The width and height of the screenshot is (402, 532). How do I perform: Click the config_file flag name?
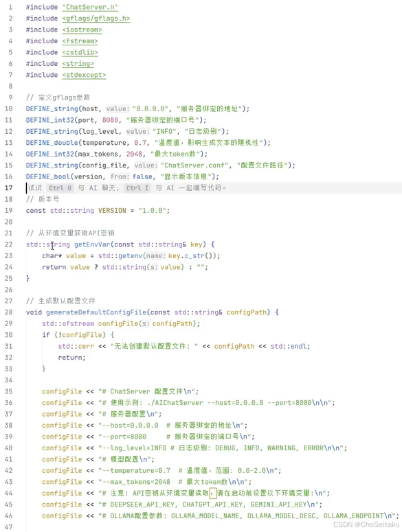coord(106,165)
